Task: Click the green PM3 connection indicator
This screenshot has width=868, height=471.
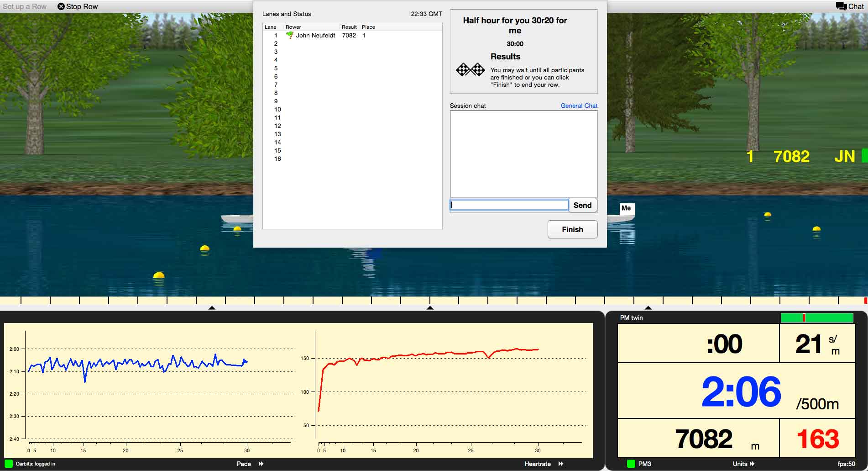Action: [x=631, y=464]
